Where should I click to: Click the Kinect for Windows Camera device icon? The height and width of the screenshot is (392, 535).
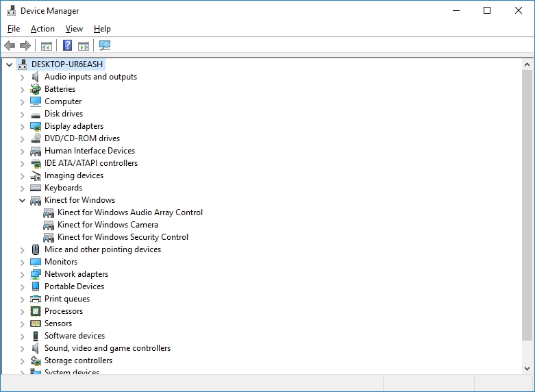(49, 225)
